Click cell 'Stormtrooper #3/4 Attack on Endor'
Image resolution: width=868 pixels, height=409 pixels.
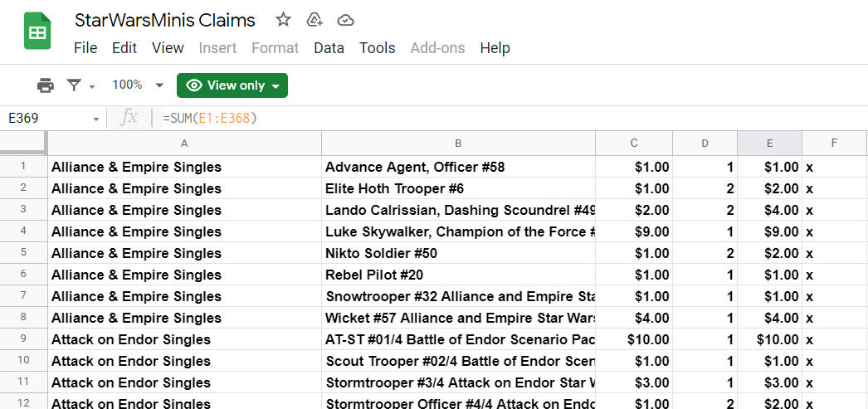click(458, 382)
